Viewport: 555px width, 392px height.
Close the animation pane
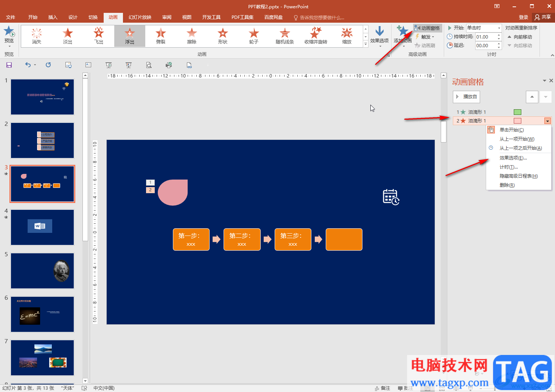pyautogui.click(x=551, y=81)
